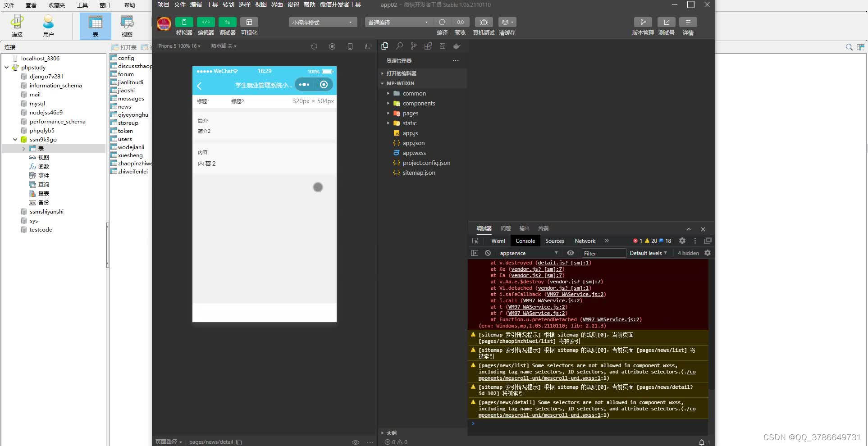
Task: Open resource manager more options (...)
Action: [x=456, y=60]
